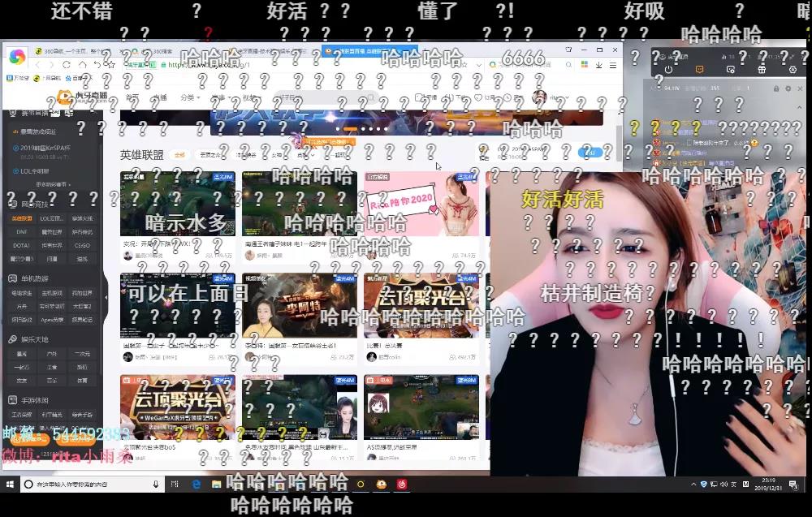Open the user avatar in Huya header

(x=539, y=97)
